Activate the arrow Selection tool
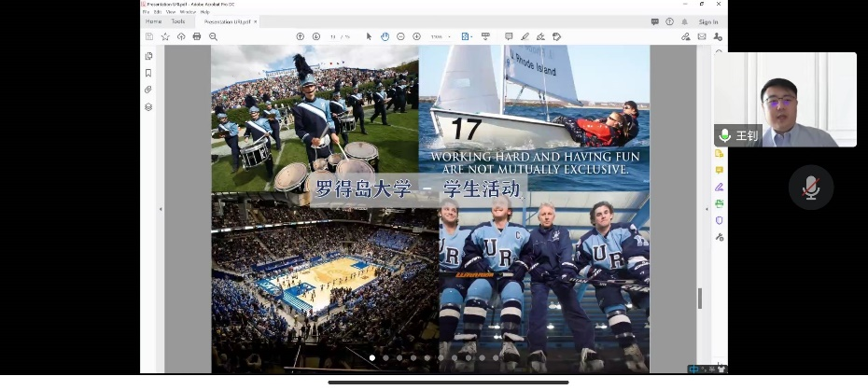The height and width of the screenshot is (390, 868). [x=369, y=36]
